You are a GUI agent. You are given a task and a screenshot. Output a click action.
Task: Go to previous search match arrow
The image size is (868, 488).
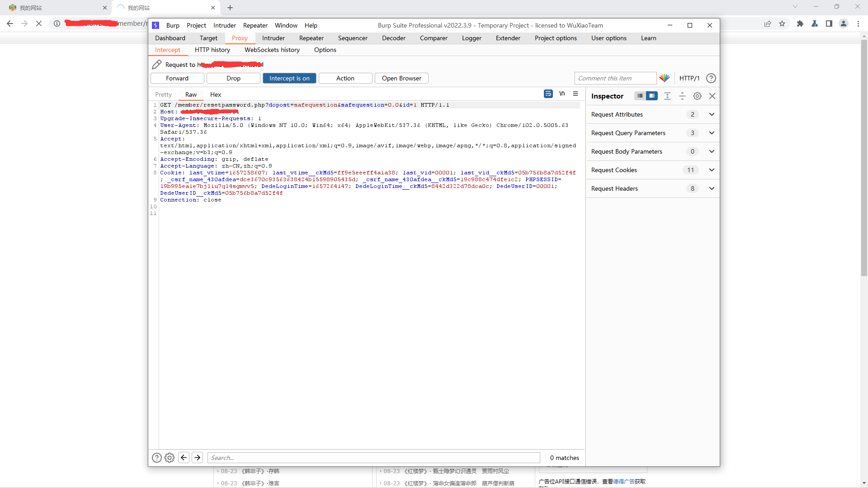184,458
